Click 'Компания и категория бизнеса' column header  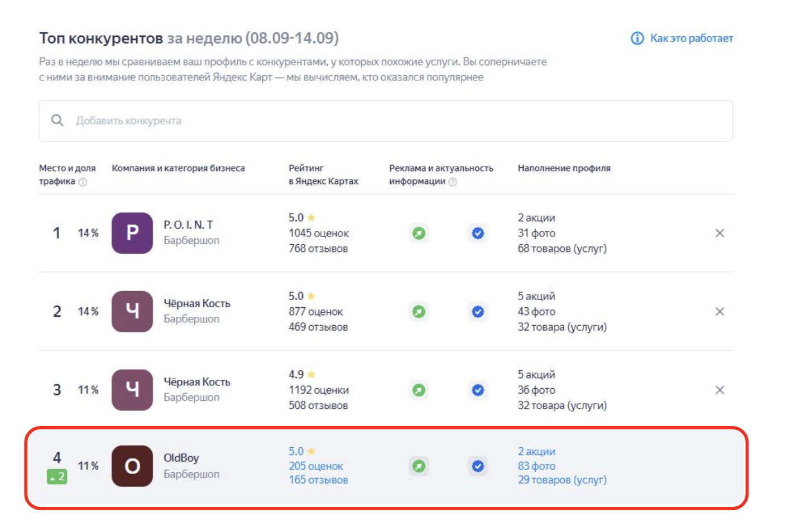tap(178, 168)
